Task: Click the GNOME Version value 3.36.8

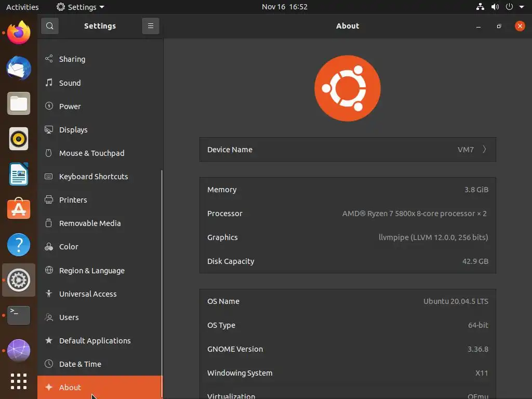Action: pos(478,349)
